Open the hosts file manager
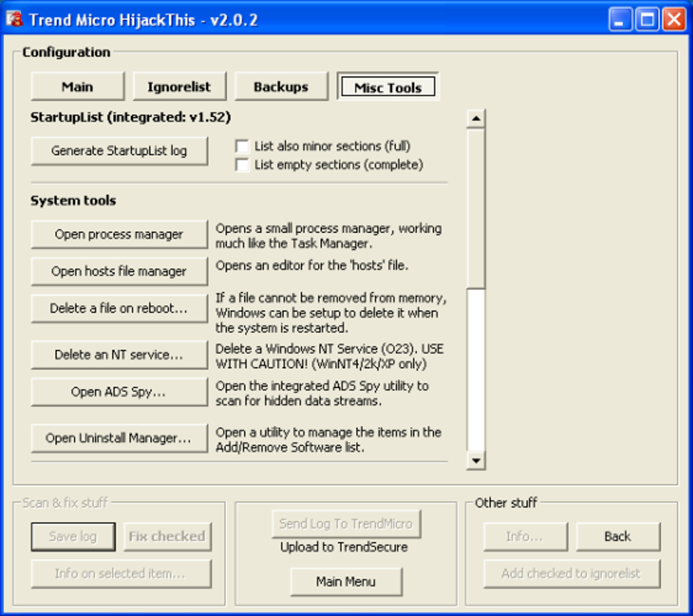The width and height of the screenshot is (693, 616). click(118, 271)
